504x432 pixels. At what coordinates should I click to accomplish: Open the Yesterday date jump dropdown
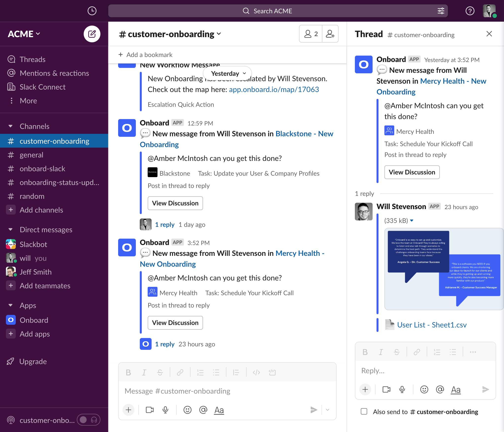click(x=227, y=73)
